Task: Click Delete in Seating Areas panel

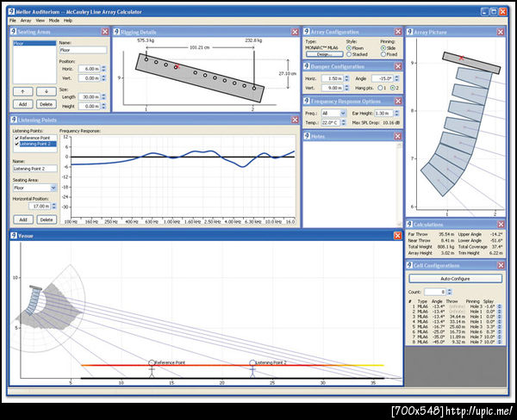Action: click(x=47, y=104)
